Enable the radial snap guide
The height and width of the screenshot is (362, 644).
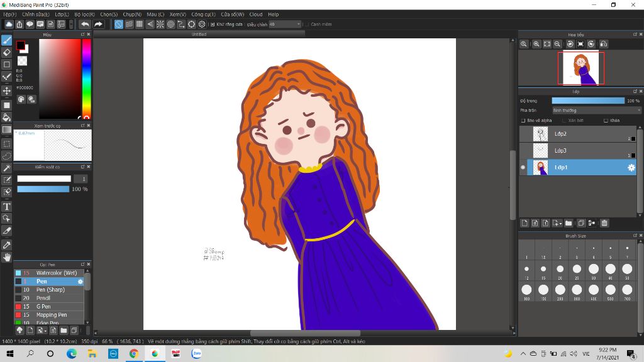coord(160,25)
